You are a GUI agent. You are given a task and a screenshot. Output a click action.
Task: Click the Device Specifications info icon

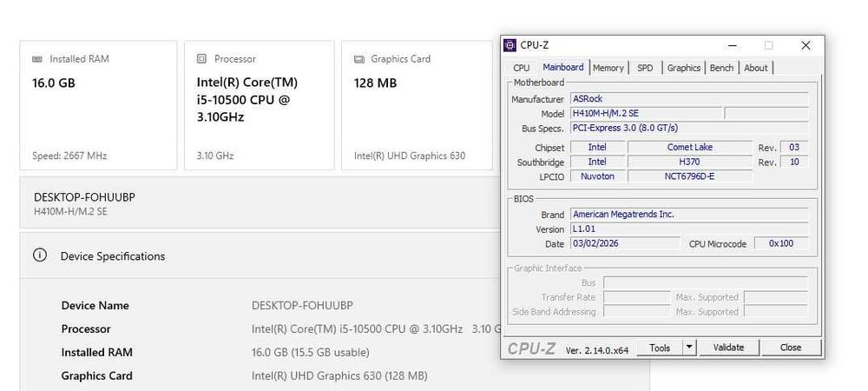tap(39, 255)
